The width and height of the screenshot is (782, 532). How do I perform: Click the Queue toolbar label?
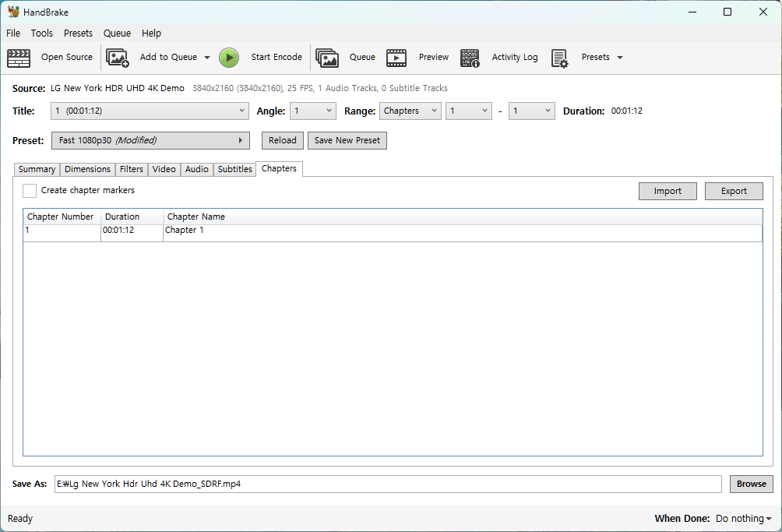point(363,57)
